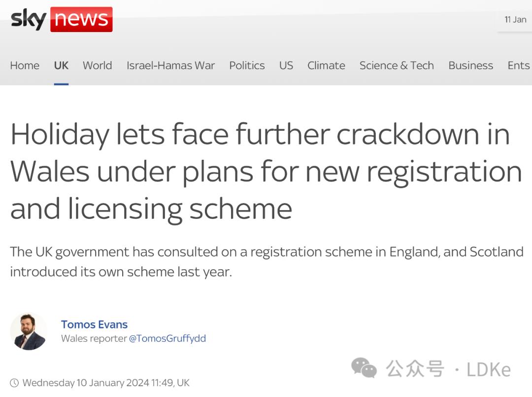Select the UK navigation tab

pos(61,66)
